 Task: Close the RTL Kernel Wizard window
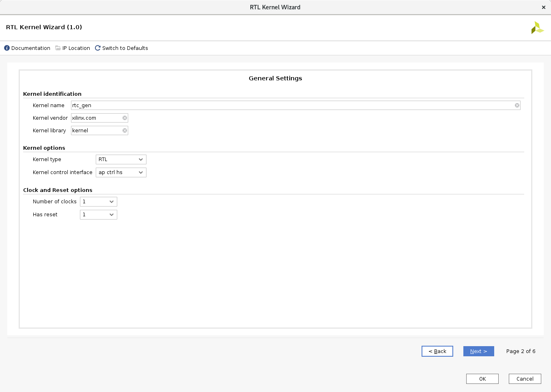tap(544, 7)
